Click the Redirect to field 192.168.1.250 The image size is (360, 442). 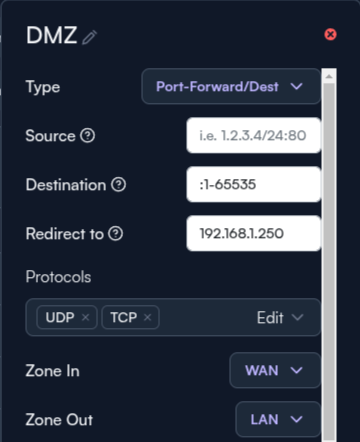[x=254, y=233]
